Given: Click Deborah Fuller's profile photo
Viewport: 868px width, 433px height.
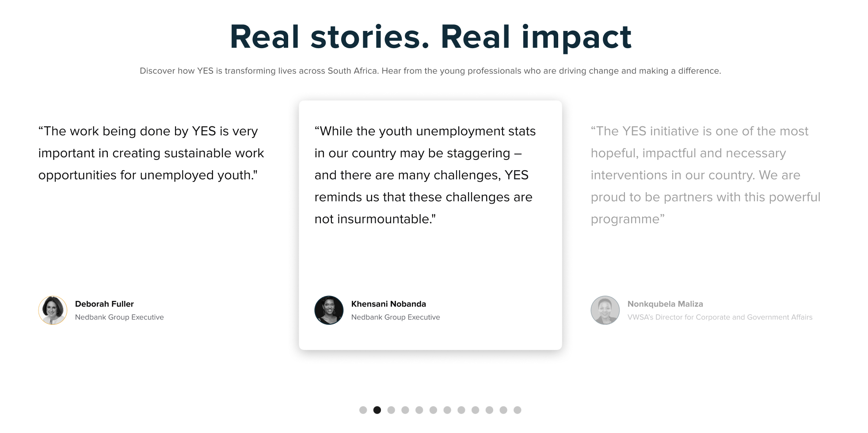Looking at the screenshot, I should (53, 310).
